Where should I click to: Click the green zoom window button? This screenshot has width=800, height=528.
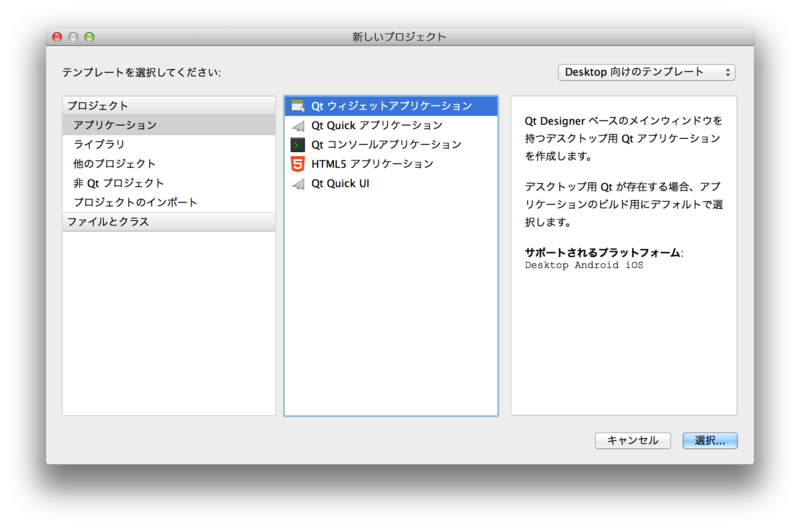89,37
